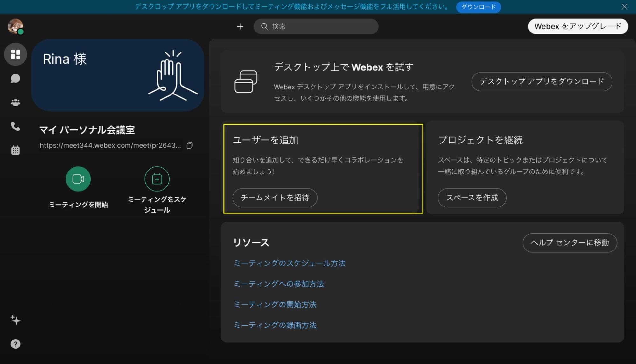Open the home dashboard sidebar icon

[15, 54]
